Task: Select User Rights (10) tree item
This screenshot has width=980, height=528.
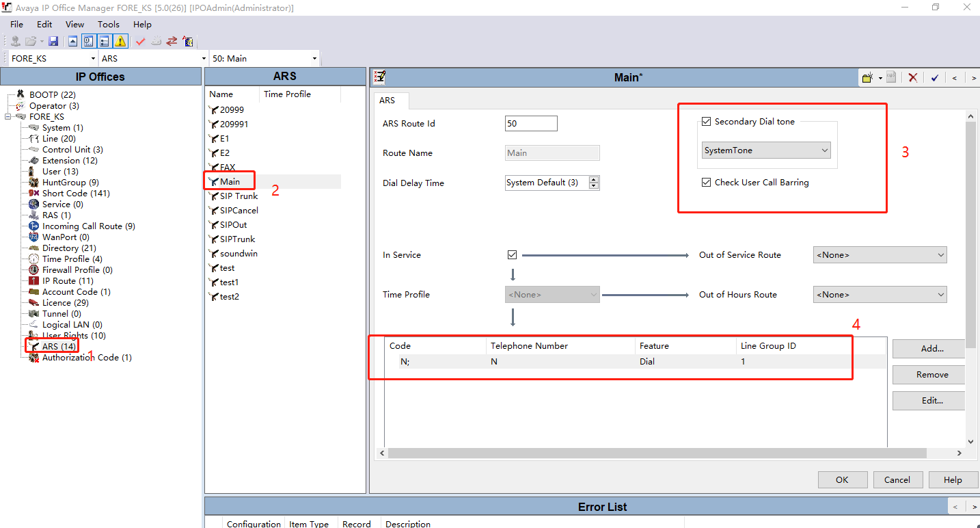Action: pos(74,336)
